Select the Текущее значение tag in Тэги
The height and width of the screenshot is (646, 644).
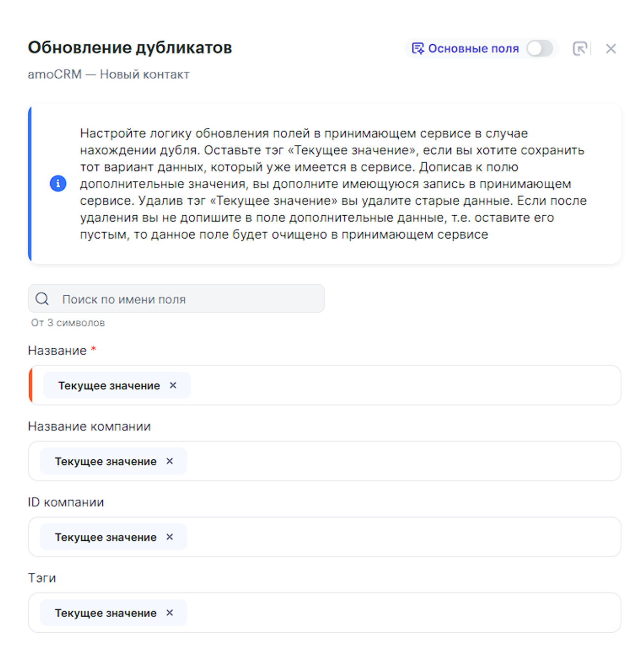(x=105, y=613)
